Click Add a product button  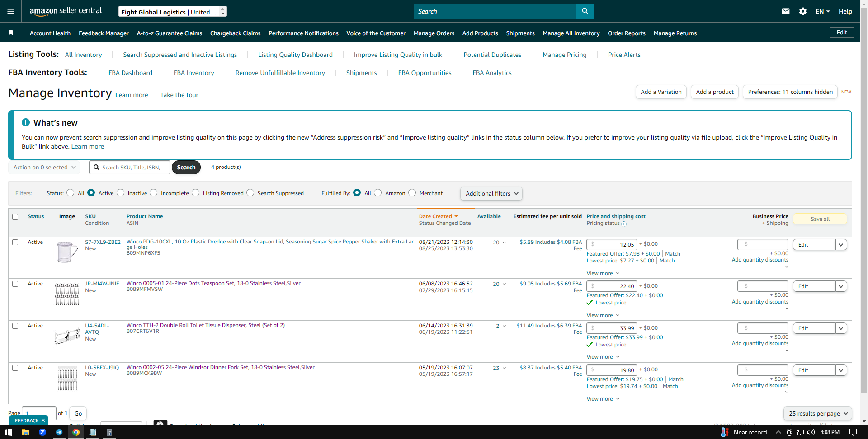pyautogui.click(x=715, y=92)
